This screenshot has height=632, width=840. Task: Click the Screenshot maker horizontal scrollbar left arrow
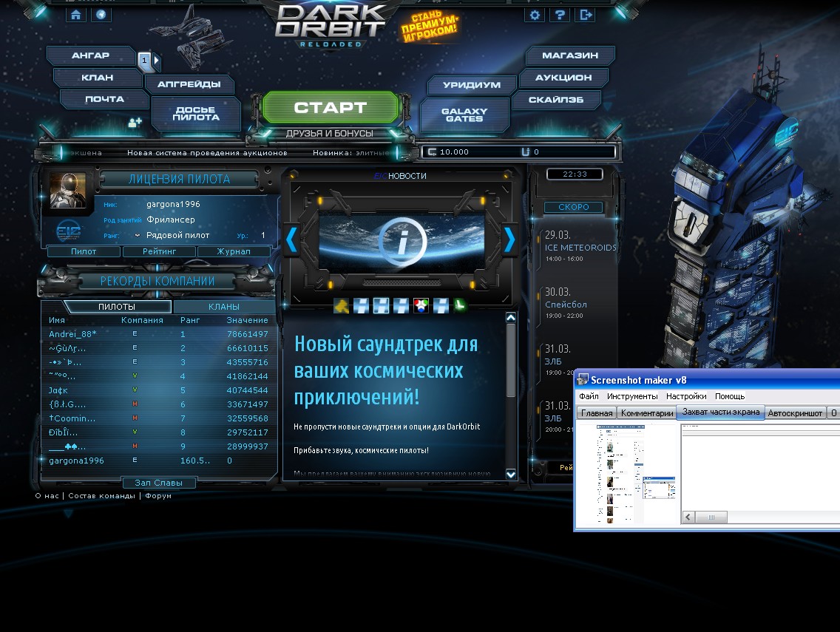click(688, 517)
